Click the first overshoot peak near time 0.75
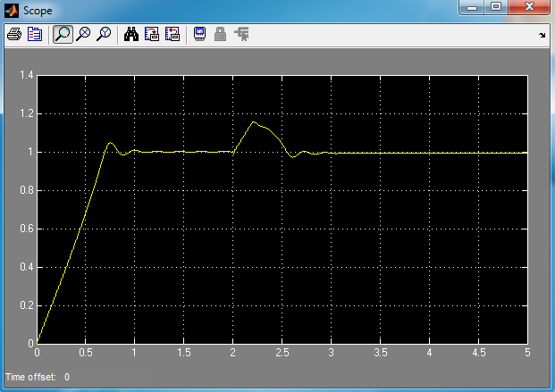555x392 pixels. coord(110,142)
